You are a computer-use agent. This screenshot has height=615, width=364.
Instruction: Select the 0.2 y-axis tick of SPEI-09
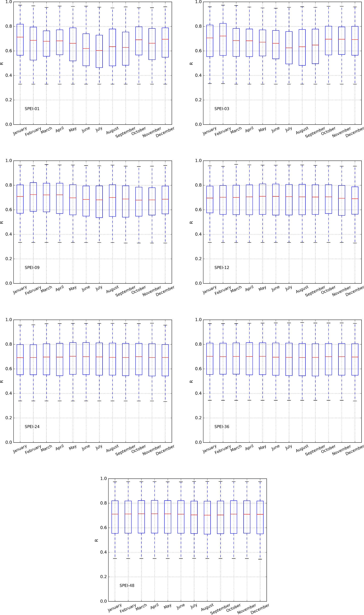pos(9,259)
